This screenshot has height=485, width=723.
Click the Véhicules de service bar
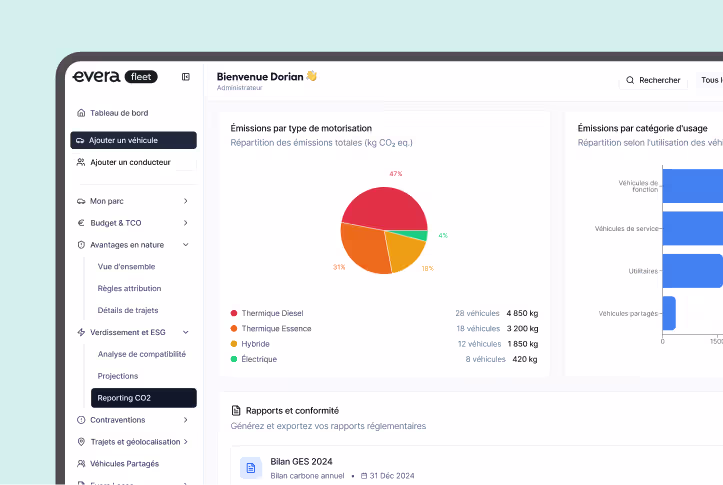click(693, 228)
